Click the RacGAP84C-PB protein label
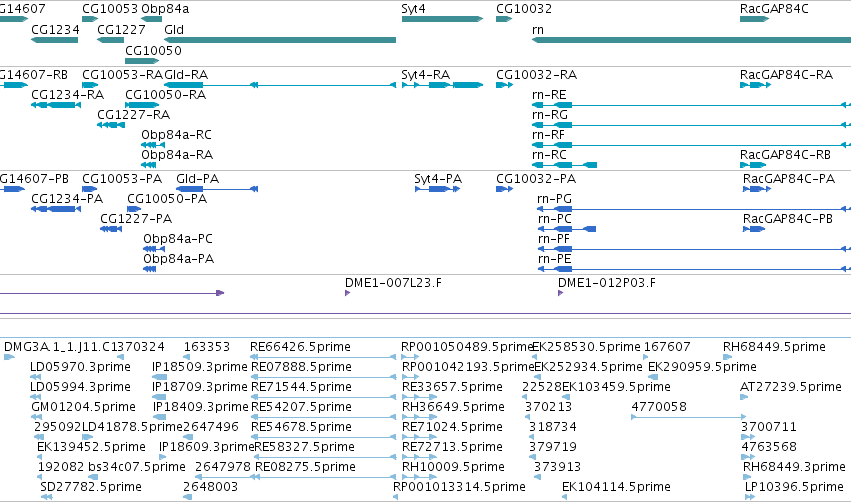Viewport: 851px width, 502px height. click(x=788, y=219)
